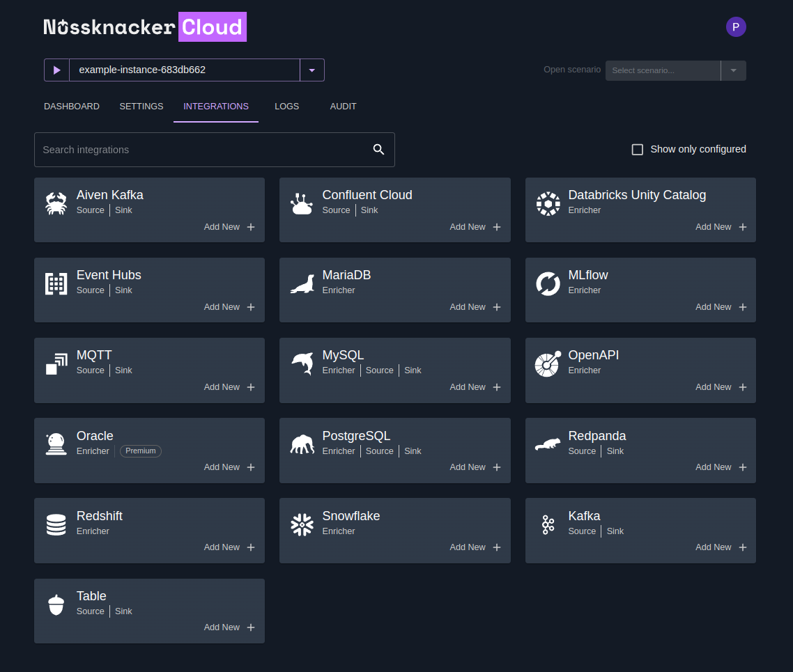This screenshot has height=672, width=793.
Task: Click the Oracle icon
Action: coord(56,444)
